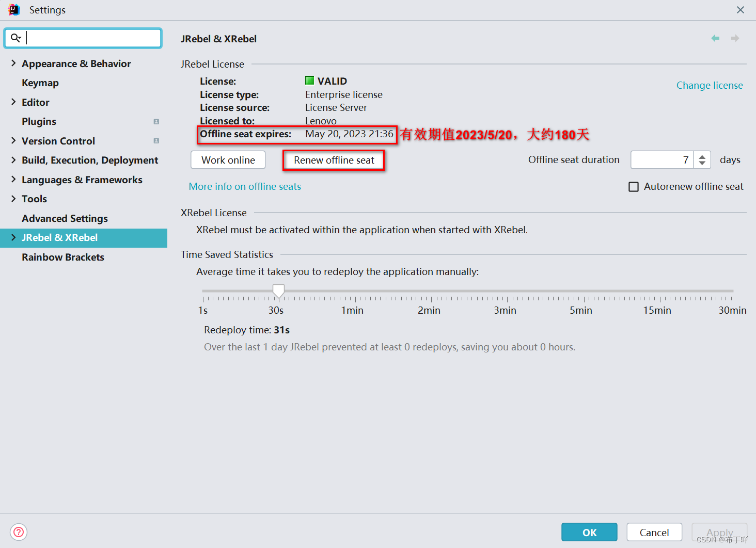756x548 pixels.
Task: Click the 1min slider label
Action: [352, 311]
